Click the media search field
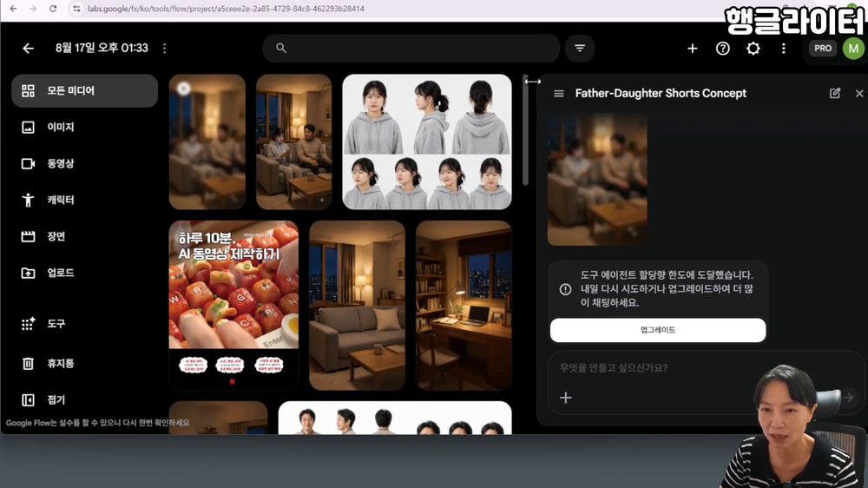Screen dimensions: 868x488 point(411,48)
